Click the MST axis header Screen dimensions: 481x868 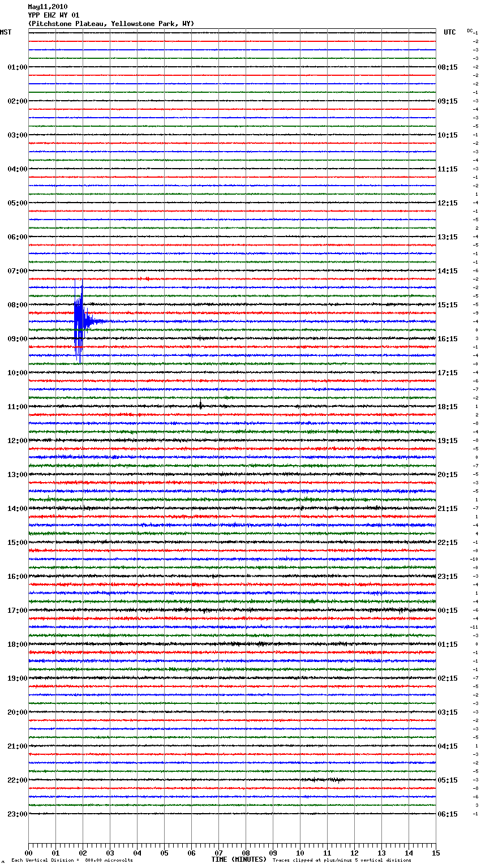click(x=6, y=32)
